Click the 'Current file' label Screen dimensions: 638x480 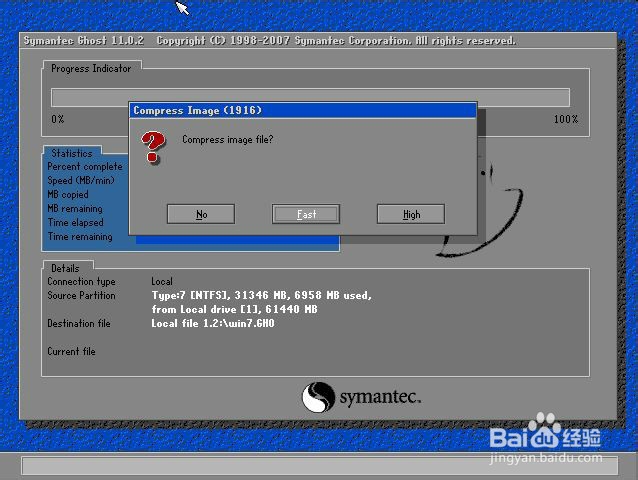click(71, 351)
